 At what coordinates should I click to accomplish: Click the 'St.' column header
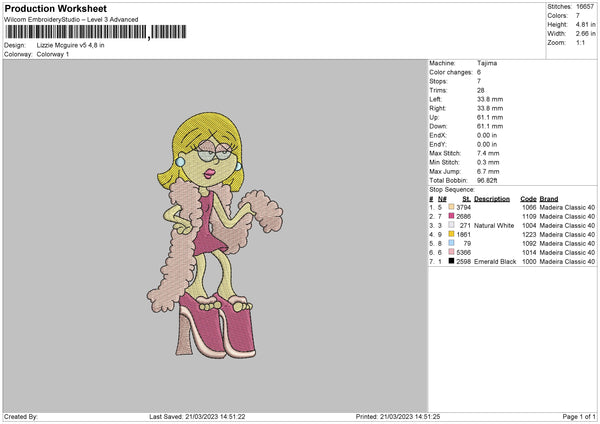click(466, 199)
